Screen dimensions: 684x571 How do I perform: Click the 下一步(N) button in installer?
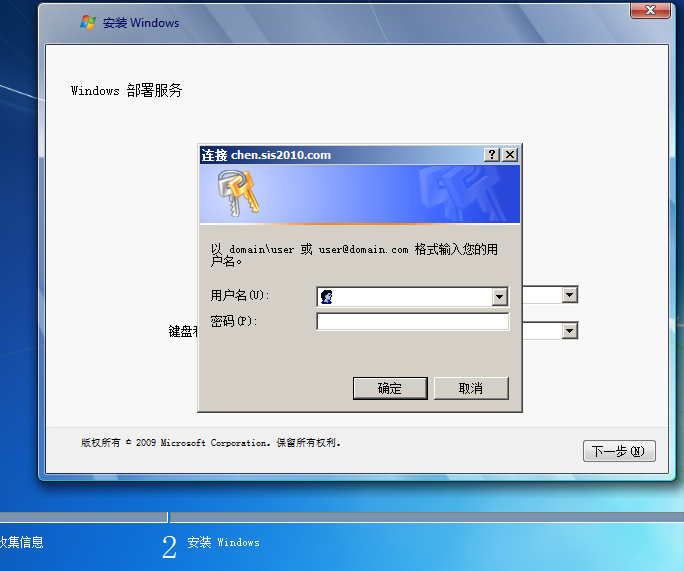tap(619, 451)
